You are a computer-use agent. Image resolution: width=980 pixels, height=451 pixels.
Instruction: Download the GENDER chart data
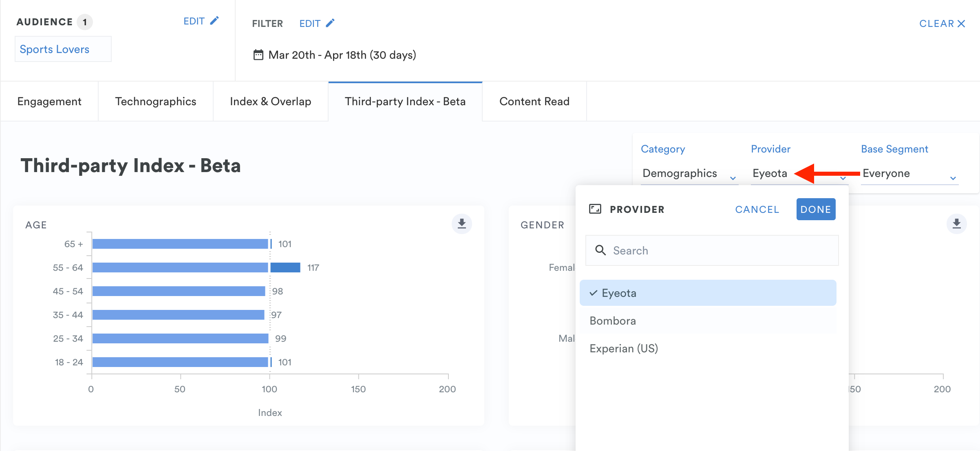pos(956,224)
